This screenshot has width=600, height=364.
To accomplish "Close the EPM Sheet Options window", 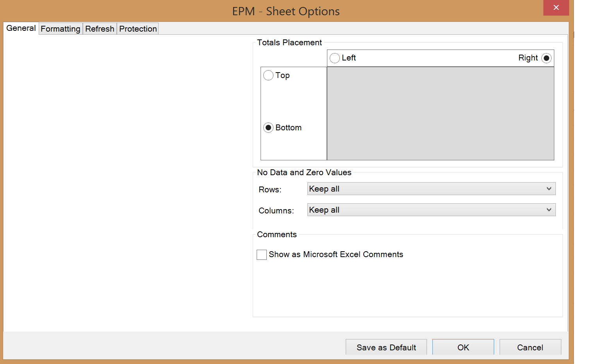I will 556,8.
